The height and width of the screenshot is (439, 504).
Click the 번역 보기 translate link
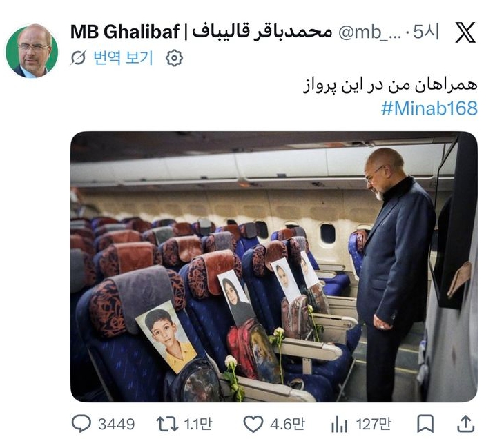click(123, 58)
